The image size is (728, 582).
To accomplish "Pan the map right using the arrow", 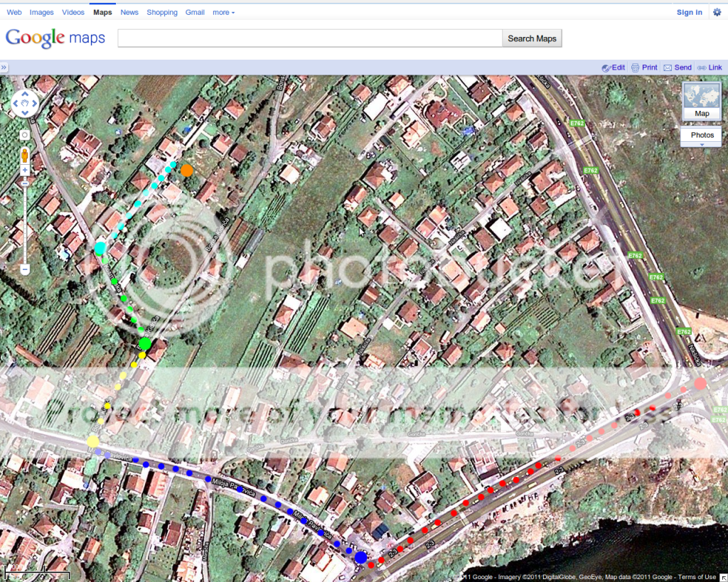I will click(x=35, y=104).
